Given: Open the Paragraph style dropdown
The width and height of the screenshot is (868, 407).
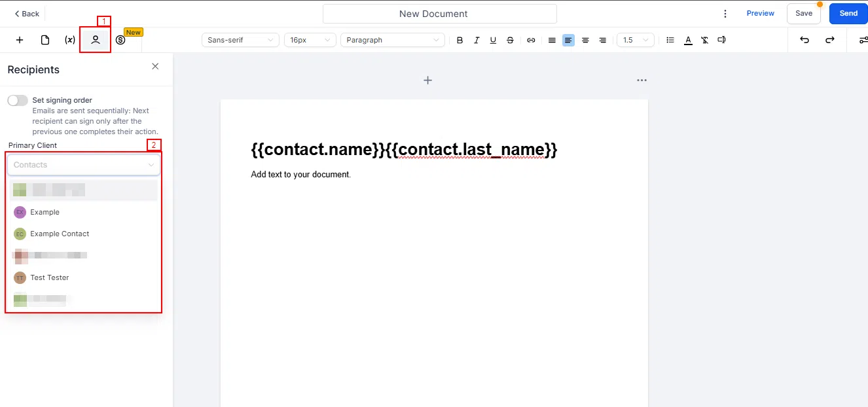Looking at the screenshot, I should click(393, 40).
